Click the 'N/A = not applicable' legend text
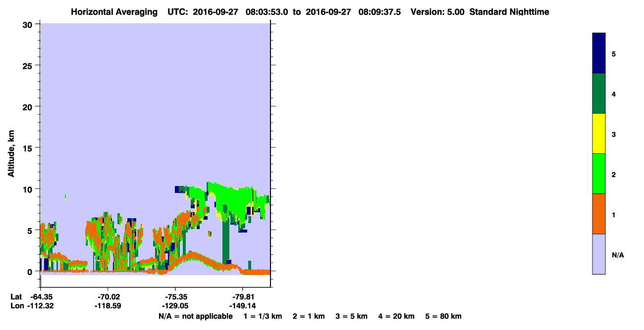Screen dimensions: 644x330 tap(196, 317)
